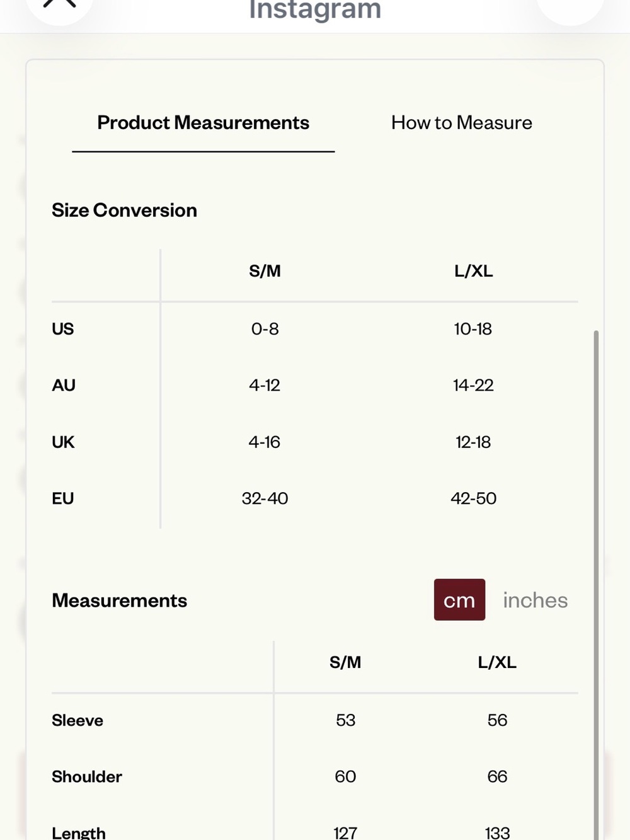Click the EU 42-50 size cell

click(473, 498)
